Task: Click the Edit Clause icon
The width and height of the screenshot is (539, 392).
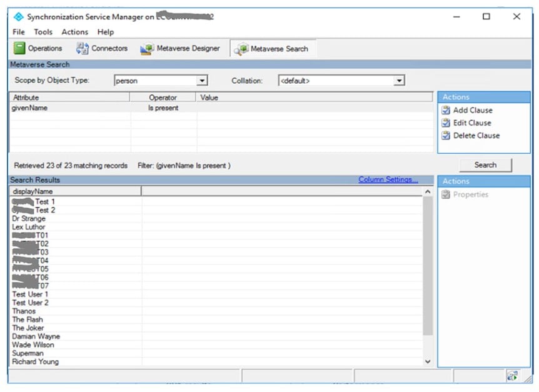Action: (x=446, y=123)
